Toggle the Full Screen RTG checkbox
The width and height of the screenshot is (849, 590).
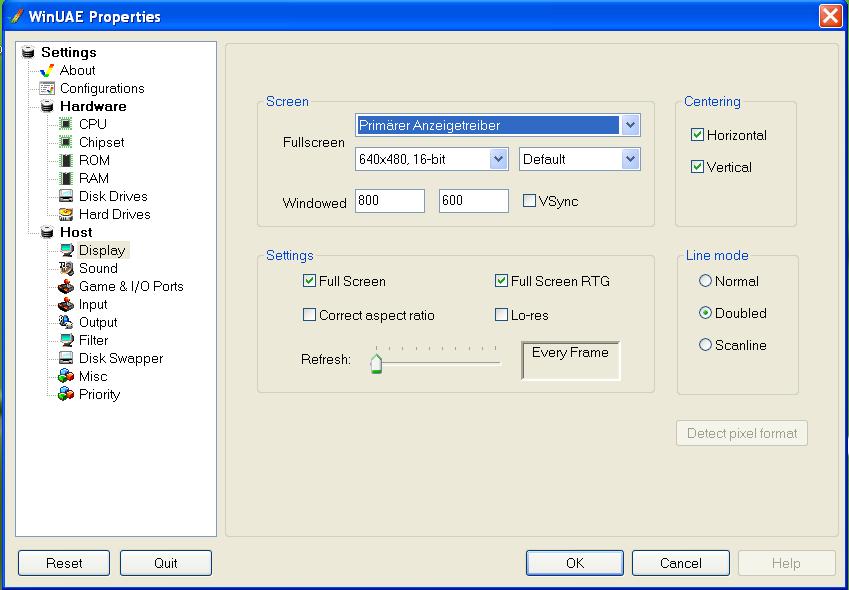(x=501, y=280)
